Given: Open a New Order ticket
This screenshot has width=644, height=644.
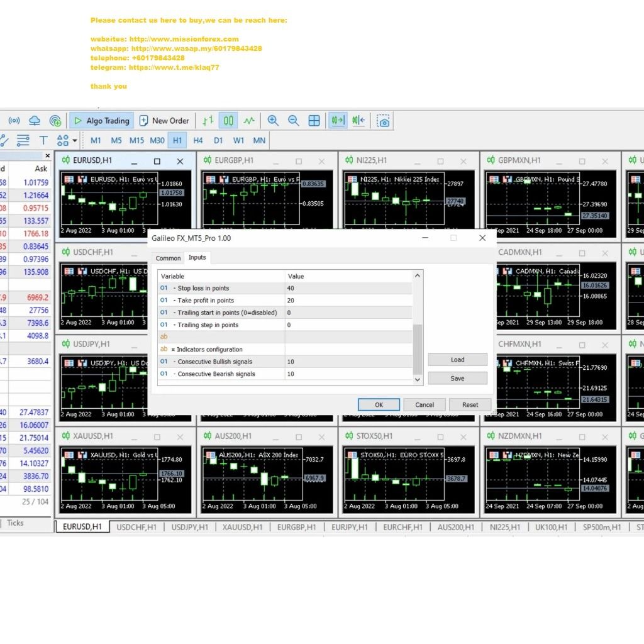Looking at the screenshot, I should [164, 121].
